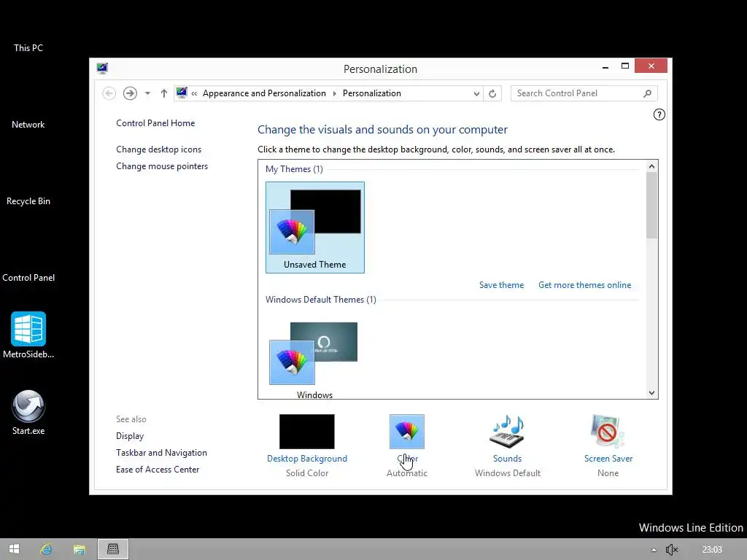This screenshot has width=747, height=560.
Task: Expand the double chevron in the address bar
Action: tap(194, 93)
